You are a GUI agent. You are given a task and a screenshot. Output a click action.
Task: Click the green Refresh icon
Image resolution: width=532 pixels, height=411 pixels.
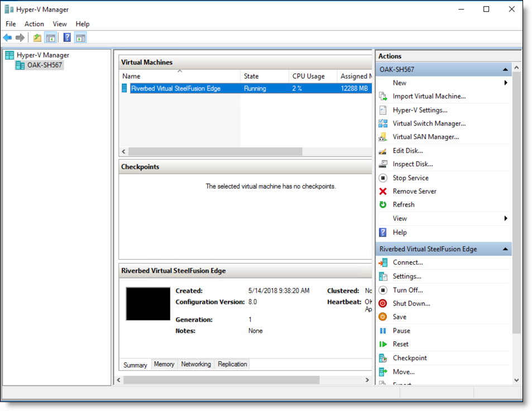click(383, 204)
